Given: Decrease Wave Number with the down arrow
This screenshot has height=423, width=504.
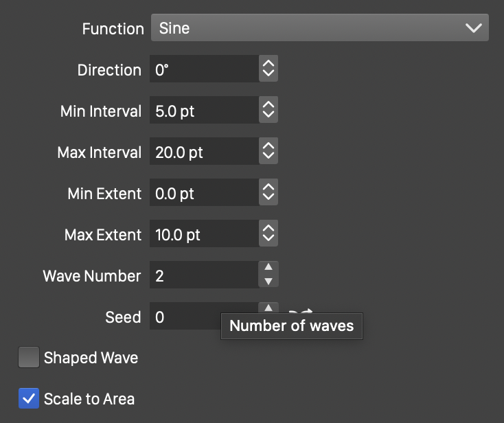Looking at the screenshot, I should point(268,282).
